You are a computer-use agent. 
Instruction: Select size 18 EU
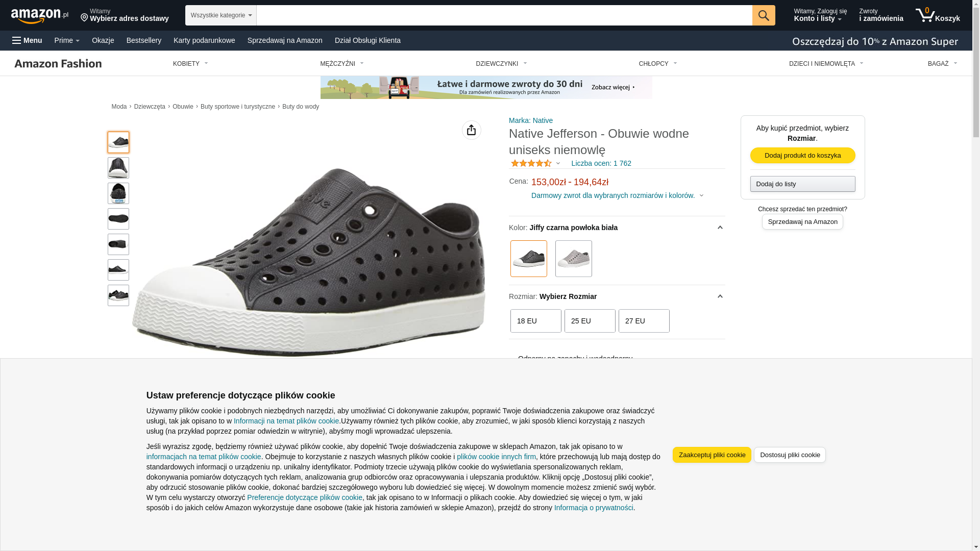pos(535,321)
